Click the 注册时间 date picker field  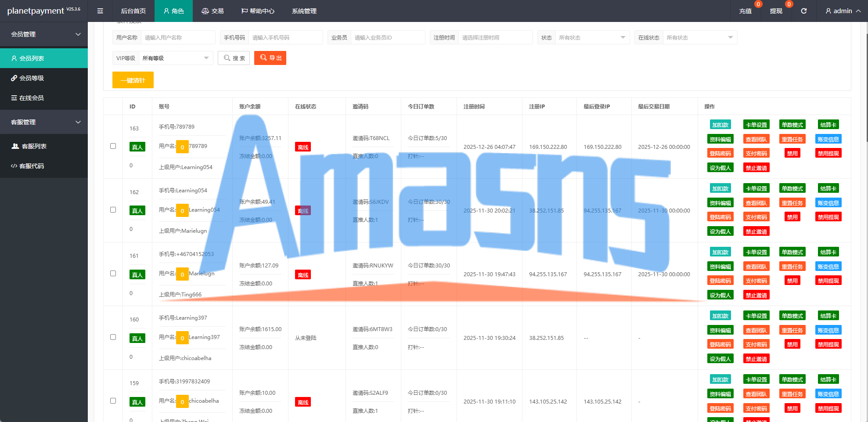pos(495,37)
